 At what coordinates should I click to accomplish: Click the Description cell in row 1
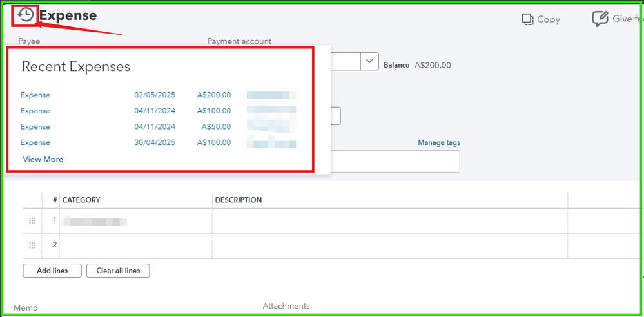pyautogui.click(x=390, y=221)
